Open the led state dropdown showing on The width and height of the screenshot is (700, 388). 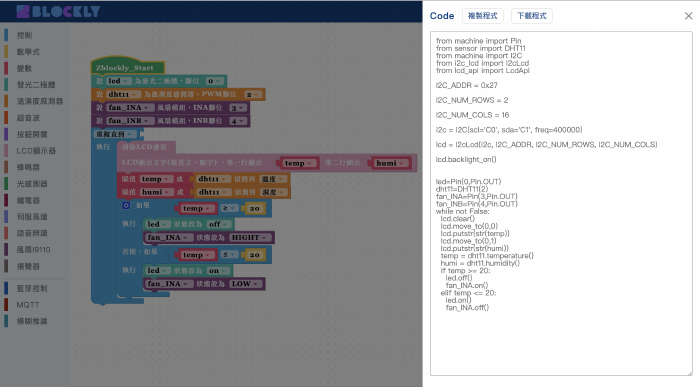218,271
